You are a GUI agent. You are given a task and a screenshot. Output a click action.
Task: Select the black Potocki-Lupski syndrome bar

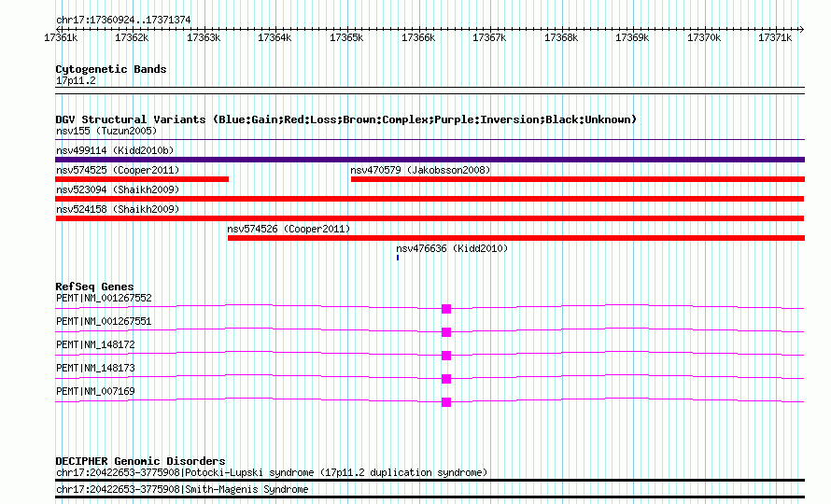pos(430,480)
